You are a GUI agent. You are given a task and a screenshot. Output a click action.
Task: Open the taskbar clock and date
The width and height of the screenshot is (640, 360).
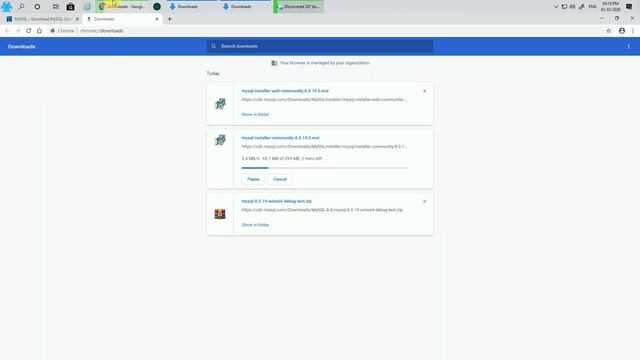(x=610, y=7)
